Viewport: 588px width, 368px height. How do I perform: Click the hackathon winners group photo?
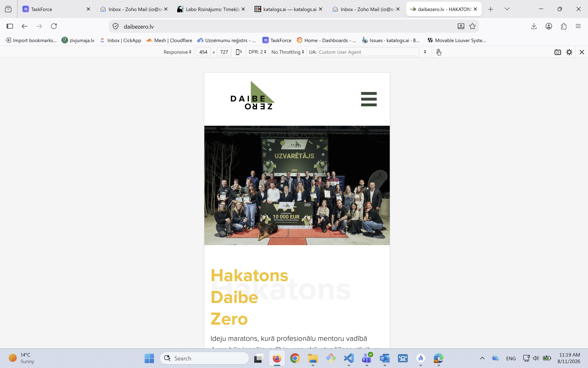pyautogui.click(x=297, y=185)
